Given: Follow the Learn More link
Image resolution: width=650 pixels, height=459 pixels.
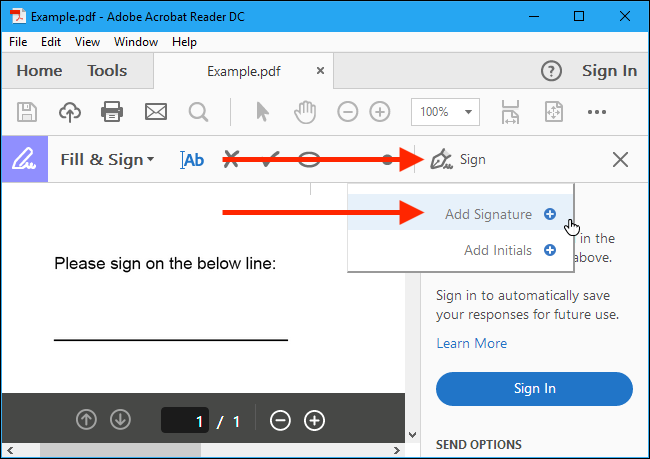Looking at the screenshot, I should pos(471,343).
